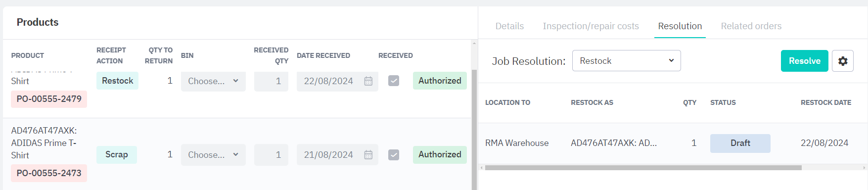
Task: Open calendar icon for 22/08/2024 date received
Action: (368, 81)
